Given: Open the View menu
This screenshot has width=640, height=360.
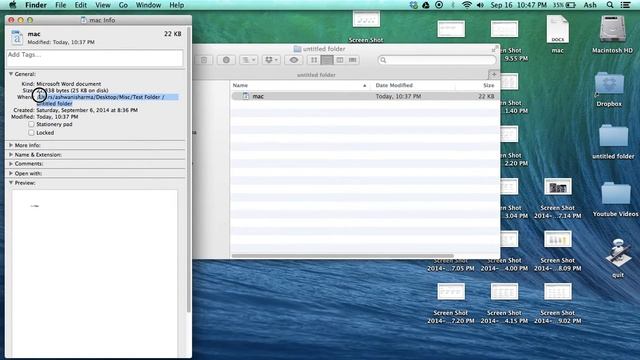Looking at the screenshot, I should [103, 5].
